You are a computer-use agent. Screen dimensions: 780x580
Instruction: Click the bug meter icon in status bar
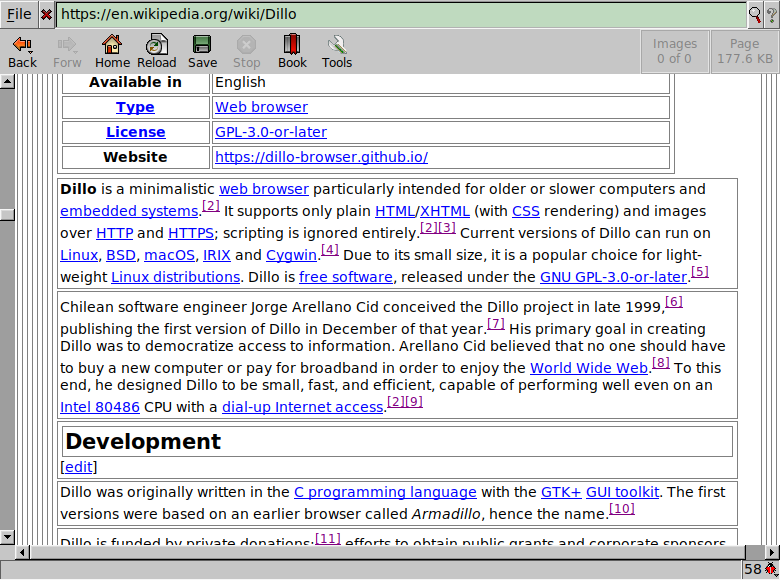point(771,569)
